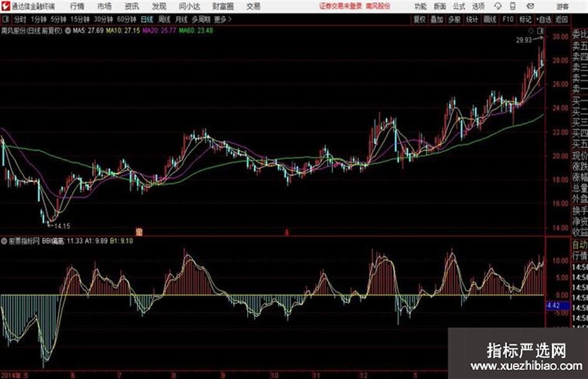Toggle the side panel icon above price axis
This screenshot has height=379, width=588.
[540, 30]
